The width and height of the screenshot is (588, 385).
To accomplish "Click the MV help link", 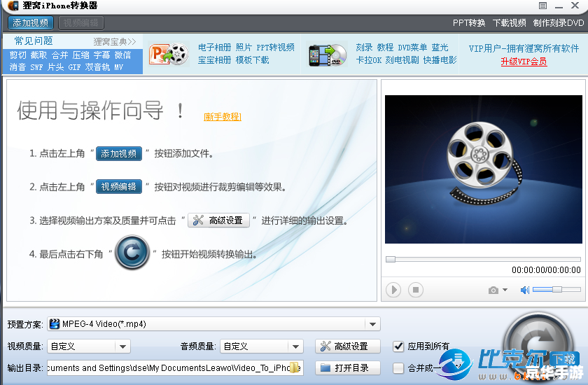I will 118,67.
